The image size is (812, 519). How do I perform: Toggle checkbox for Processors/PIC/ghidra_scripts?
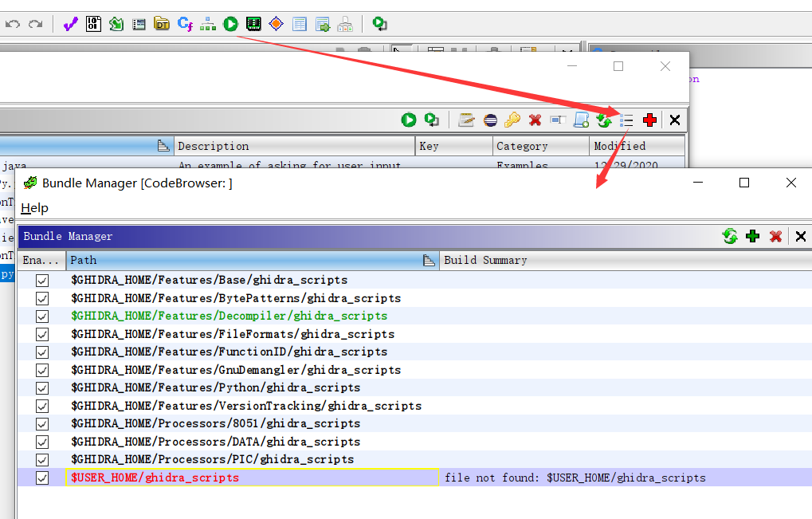(x=42, y=459)
